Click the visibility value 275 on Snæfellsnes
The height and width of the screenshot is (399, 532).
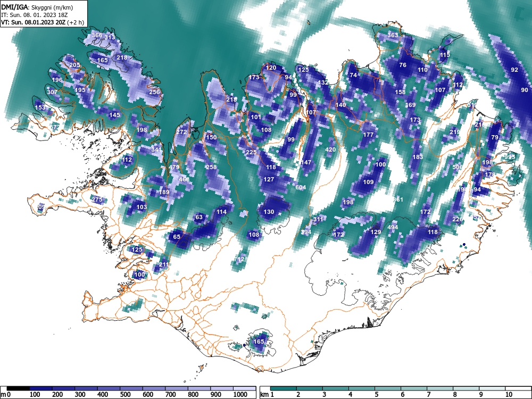coord(97,199)
